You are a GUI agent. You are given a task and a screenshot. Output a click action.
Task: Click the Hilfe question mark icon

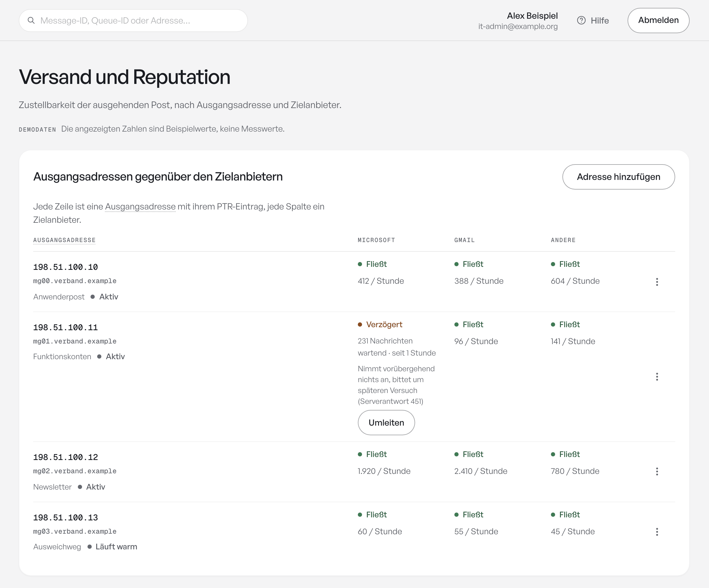coord(581,21)
